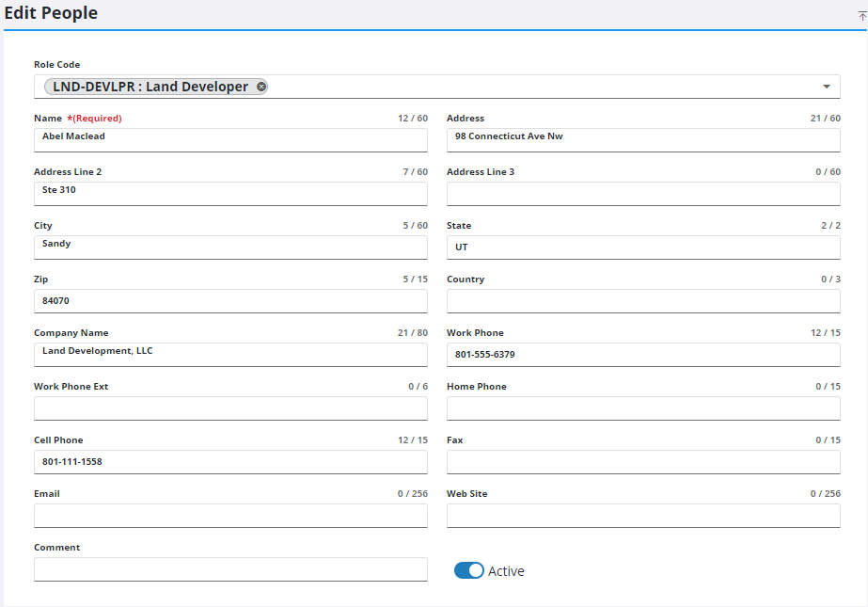Open the Role Code dropdown arrow

(826, 87)
